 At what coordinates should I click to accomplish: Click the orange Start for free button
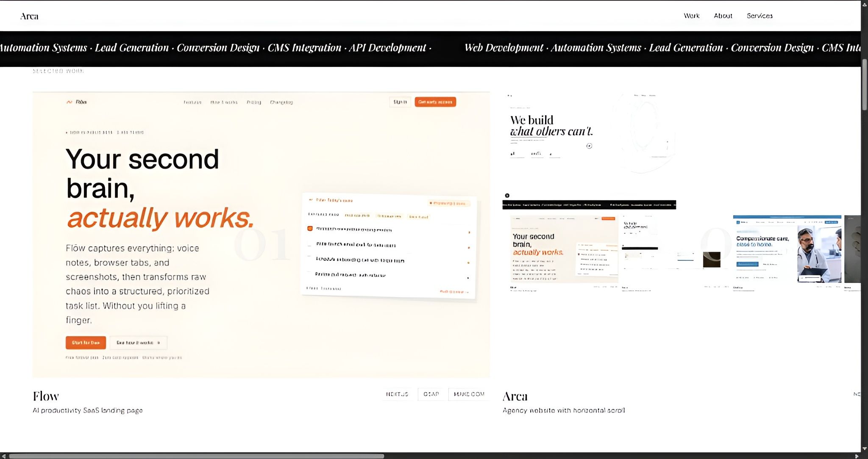tap(86, 343)
